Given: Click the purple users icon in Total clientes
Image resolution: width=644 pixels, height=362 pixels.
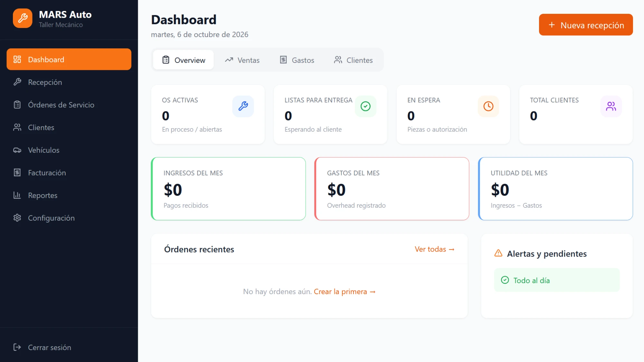Looking at the screenshot, I should pyautogui.click(x=611, y=106).
